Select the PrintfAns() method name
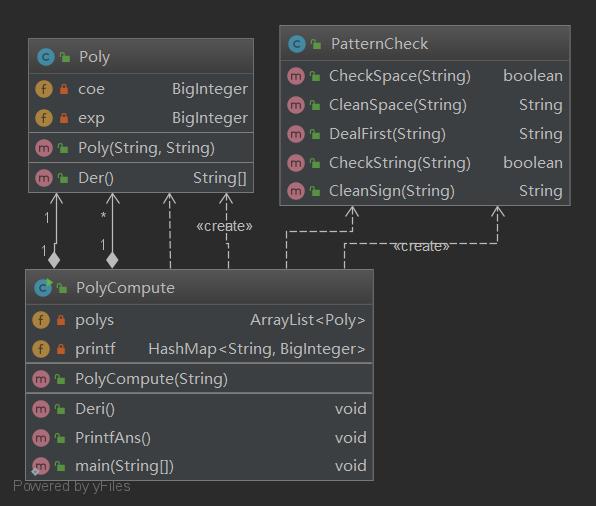 coord(113,438)
